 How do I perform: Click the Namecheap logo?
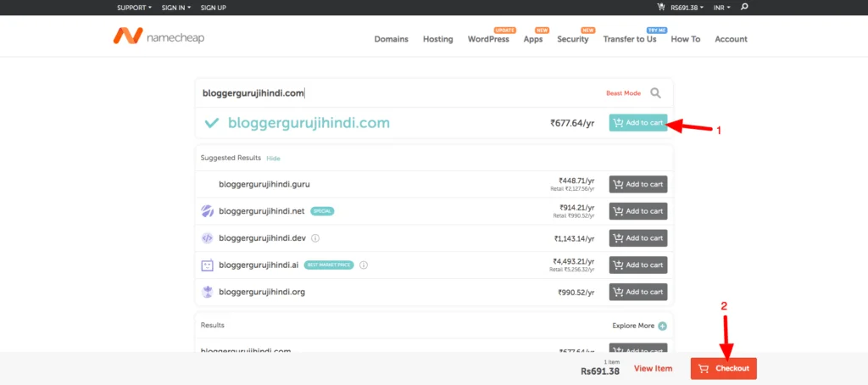(x=159, y=36)
